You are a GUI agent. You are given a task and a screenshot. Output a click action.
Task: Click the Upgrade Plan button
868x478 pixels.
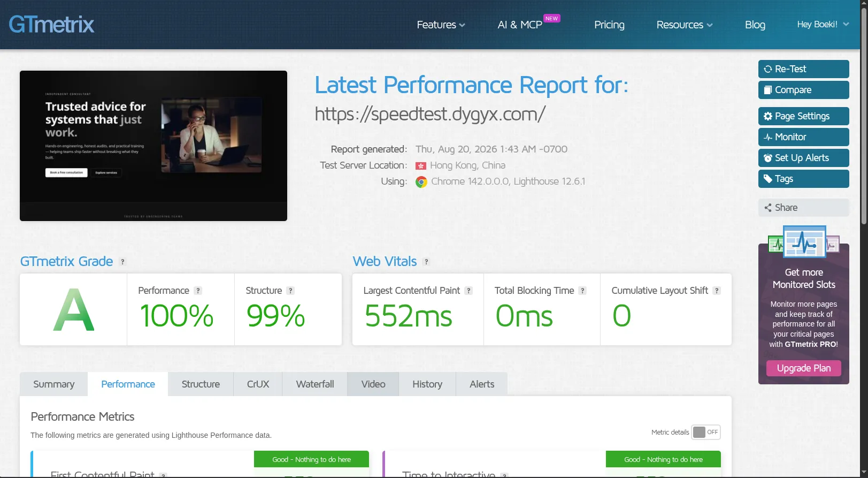(x=804, y=368)
